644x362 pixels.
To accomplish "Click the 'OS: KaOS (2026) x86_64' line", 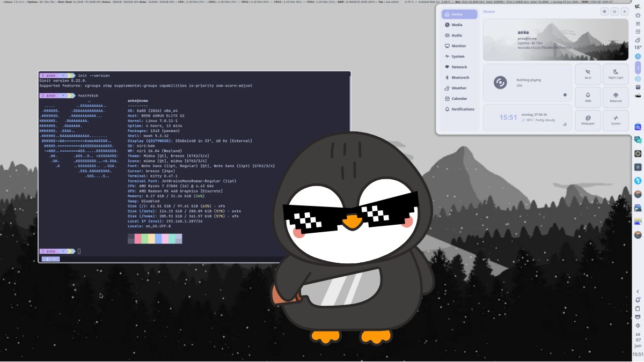I will coord(152,110).
